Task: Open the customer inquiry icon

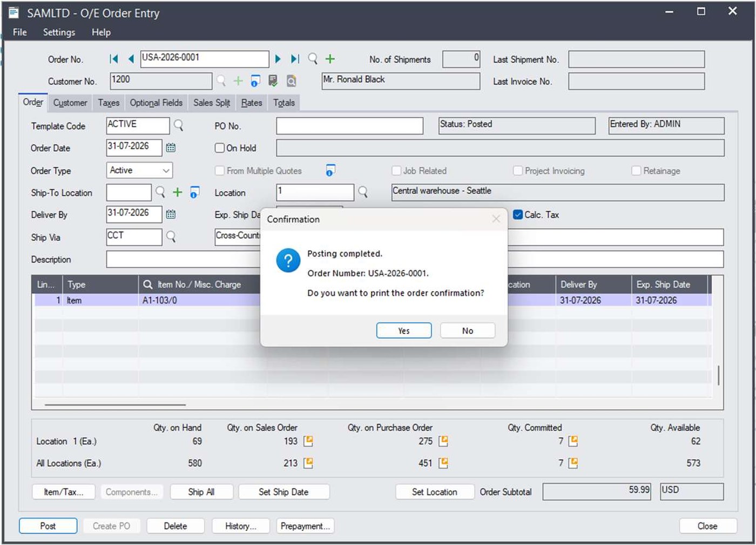Action: coord(291,81)
